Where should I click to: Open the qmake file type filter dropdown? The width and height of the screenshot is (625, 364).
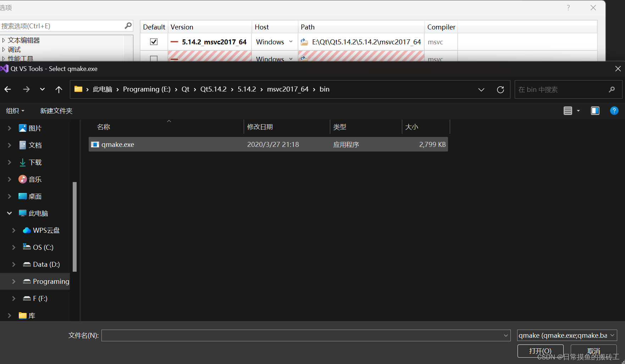(x=613, y=335)
